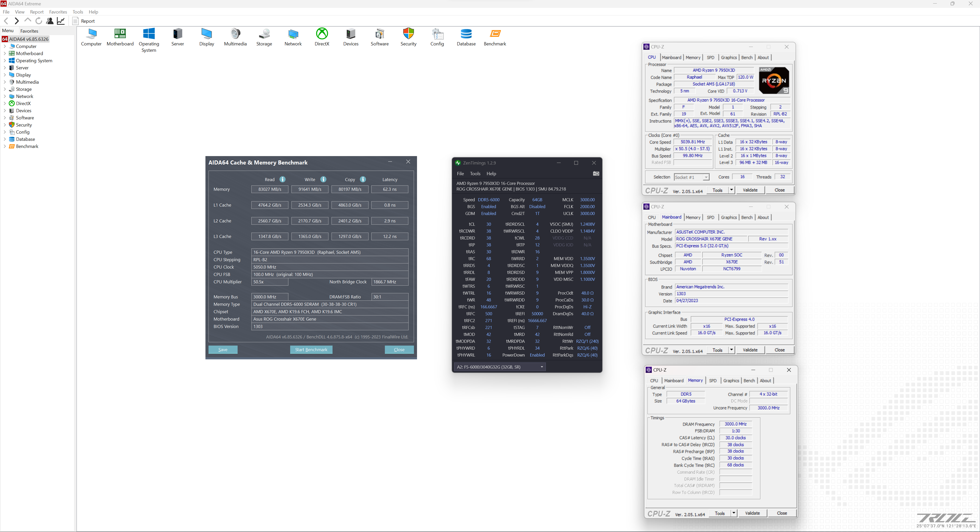Screen dimensions: 980x532
Task: Click Validate in the CPU-Z CPU window
Action: (x=750, y=190)
